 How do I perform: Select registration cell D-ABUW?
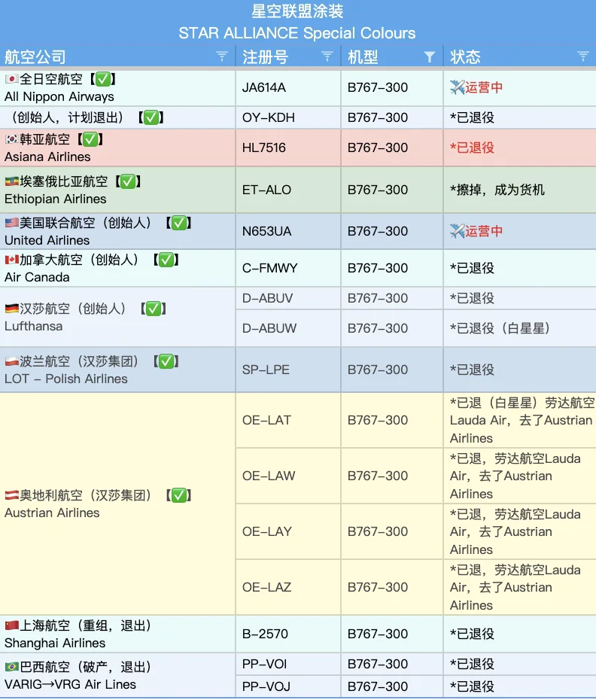tap(288, 328)
